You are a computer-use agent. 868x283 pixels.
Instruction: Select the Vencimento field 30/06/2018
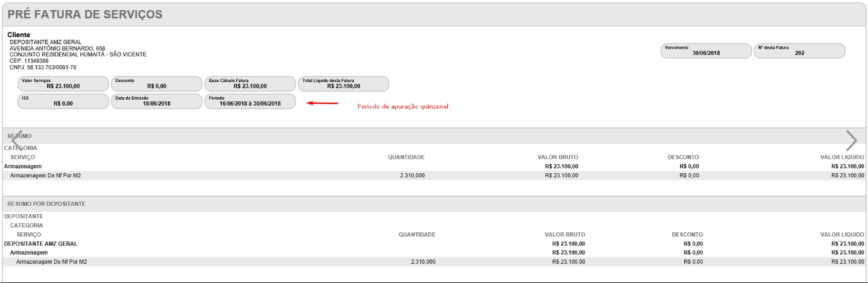706,51
